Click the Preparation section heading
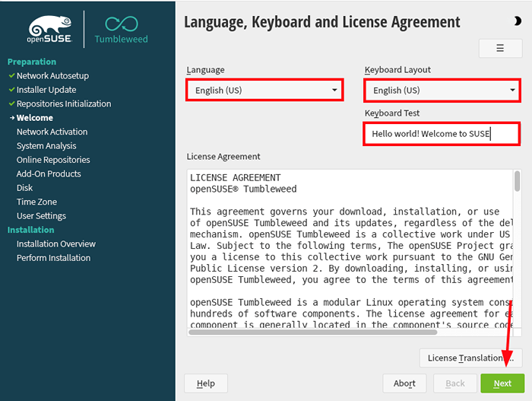The image size is (532, 401). coord(32,62)
